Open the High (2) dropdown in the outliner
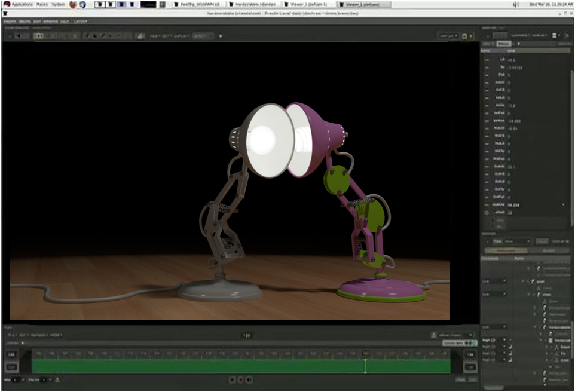This screenshot has width=575, height=392. 494,340
